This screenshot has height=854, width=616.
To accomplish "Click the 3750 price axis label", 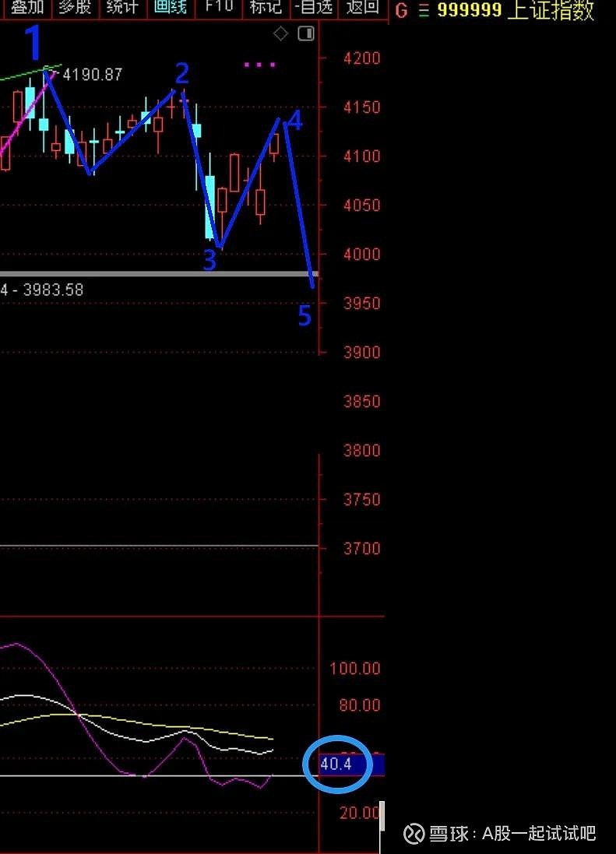I will point(361,500).
